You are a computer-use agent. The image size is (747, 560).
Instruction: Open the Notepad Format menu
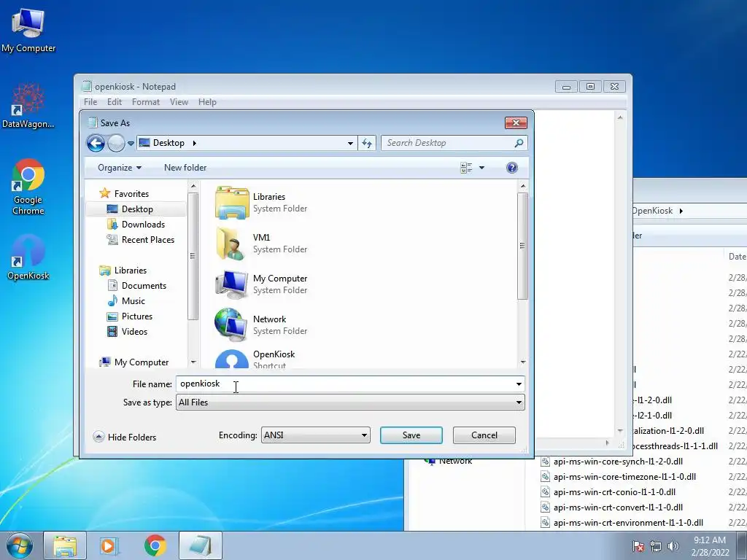click(x=146, y=102)
